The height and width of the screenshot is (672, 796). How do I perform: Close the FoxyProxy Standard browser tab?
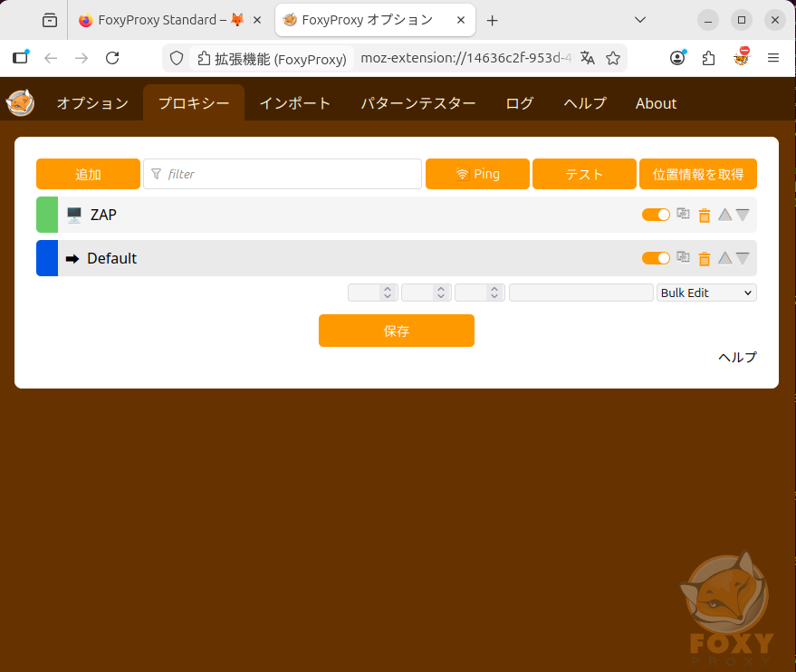click(x=257, y=20)
